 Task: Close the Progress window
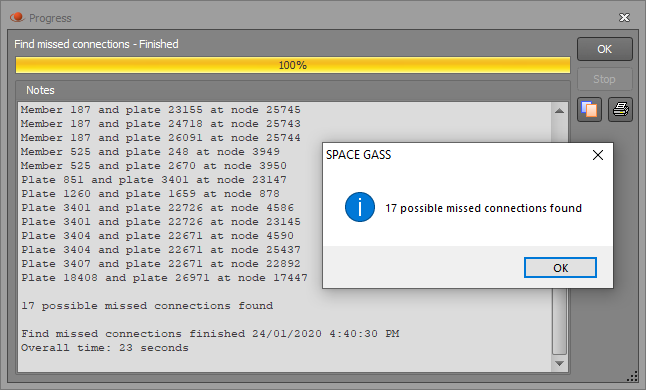(625, 18)
